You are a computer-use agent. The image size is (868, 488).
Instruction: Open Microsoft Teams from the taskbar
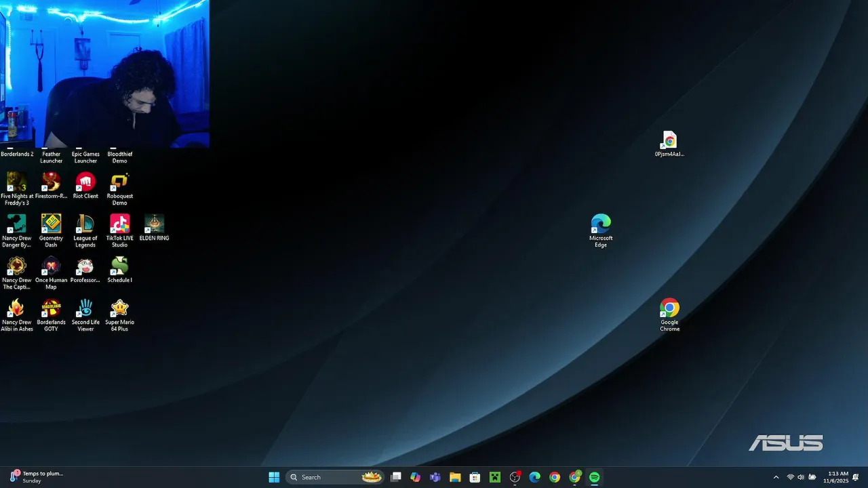(435, 477)
